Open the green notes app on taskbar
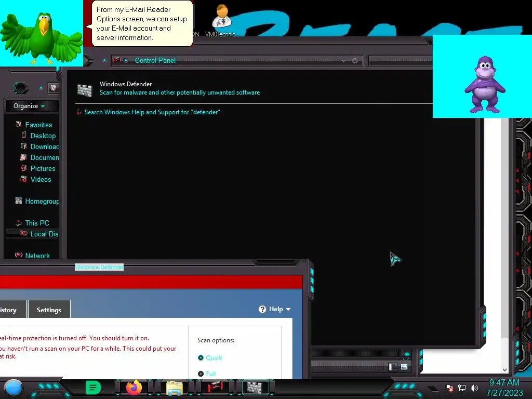This screenshot has width=532, height=399. tap(94, 388)
